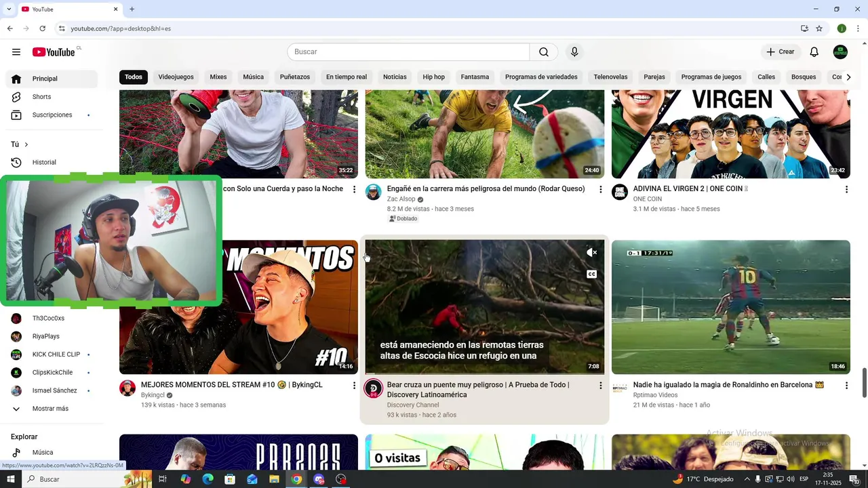Select the Telenovelas filter chip
The width and height of the screenshot is (868, 488).
pyautogui.click(x=610, y=77)
